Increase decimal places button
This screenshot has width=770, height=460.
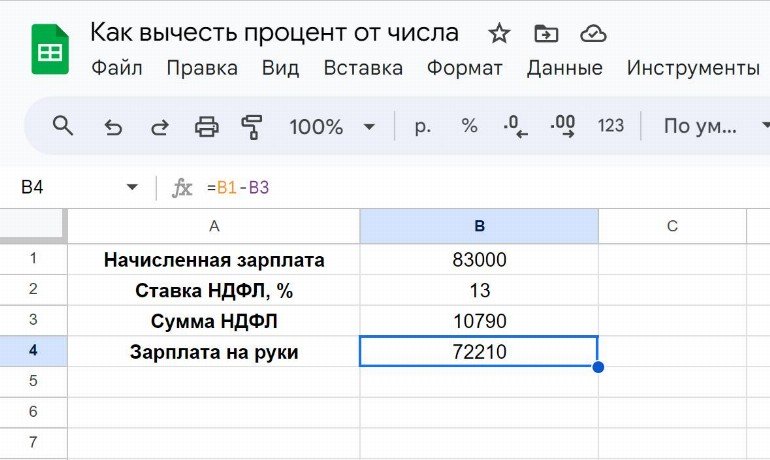(562, 126)
